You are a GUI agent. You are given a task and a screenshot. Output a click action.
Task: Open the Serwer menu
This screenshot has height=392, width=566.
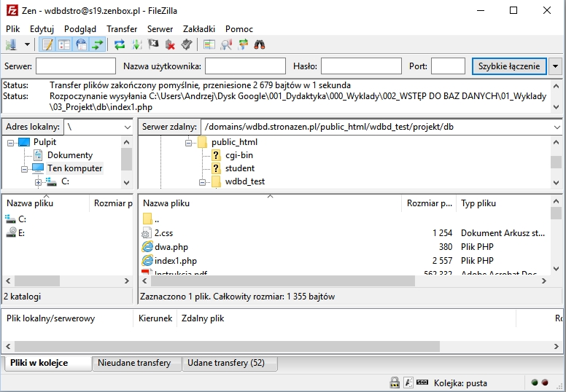tap(160, 29)
